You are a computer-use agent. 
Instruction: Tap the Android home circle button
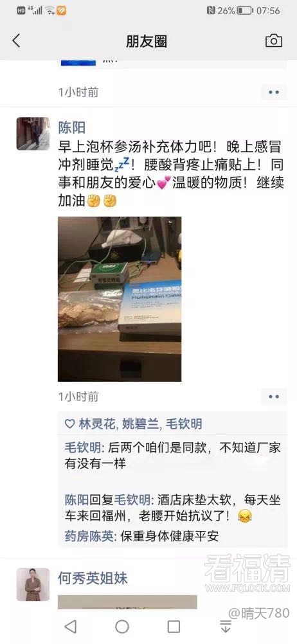(x=122, y=627)
